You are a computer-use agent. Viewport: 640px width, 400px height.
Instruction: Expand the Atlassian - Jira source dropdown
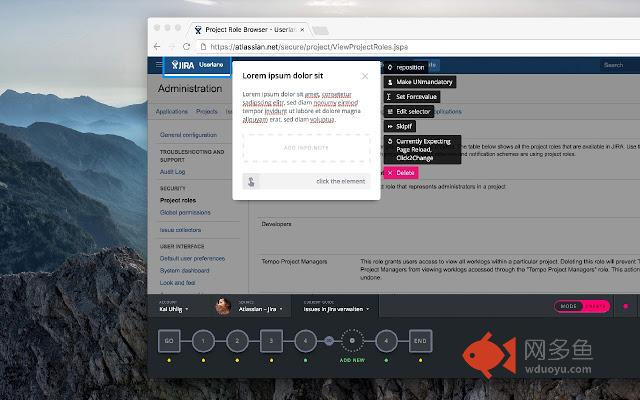[260, 309]
